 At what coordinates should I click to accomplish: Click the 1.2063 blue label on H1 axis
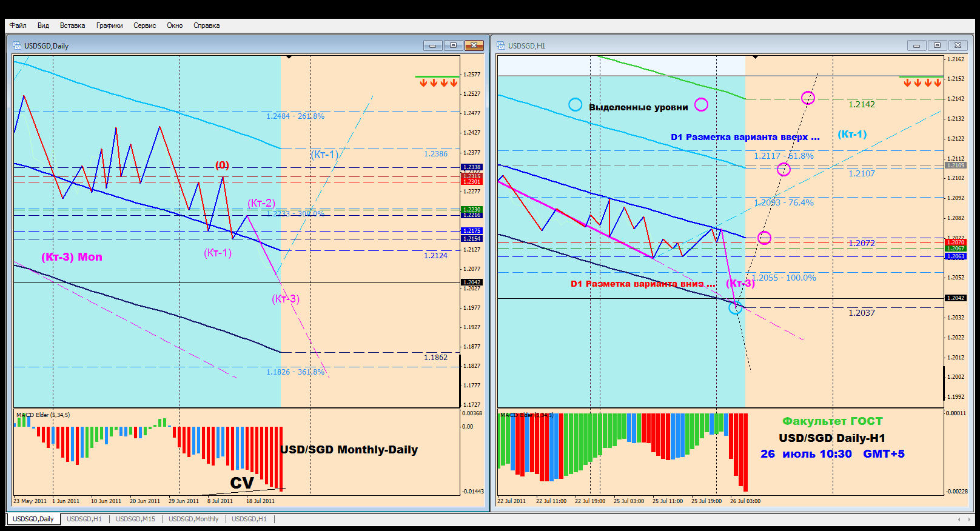956,256
